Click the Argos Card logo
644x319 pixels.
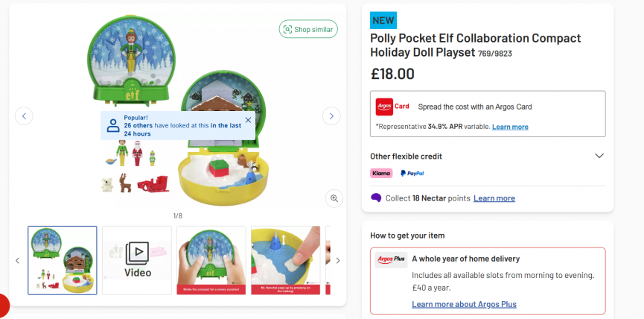click(x=392, y=107)
